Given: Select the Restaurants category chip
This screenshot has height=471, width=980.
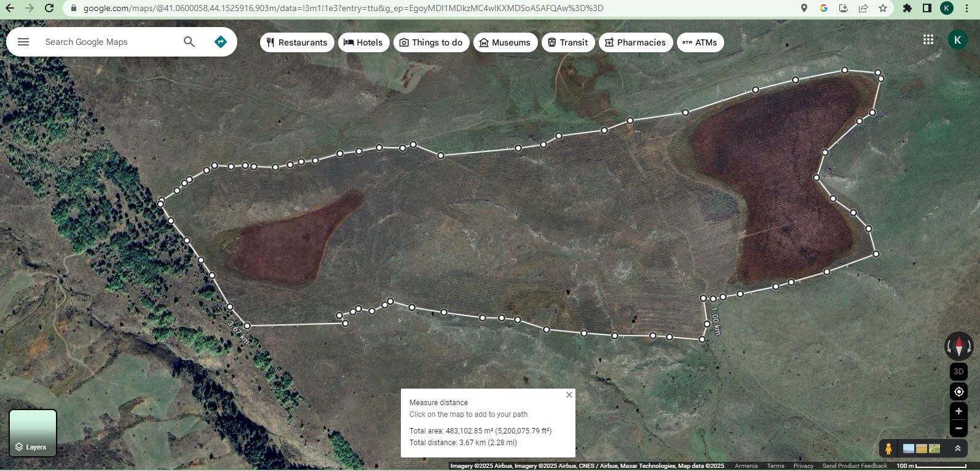Looking at the screenshot, I should [297, 42].
